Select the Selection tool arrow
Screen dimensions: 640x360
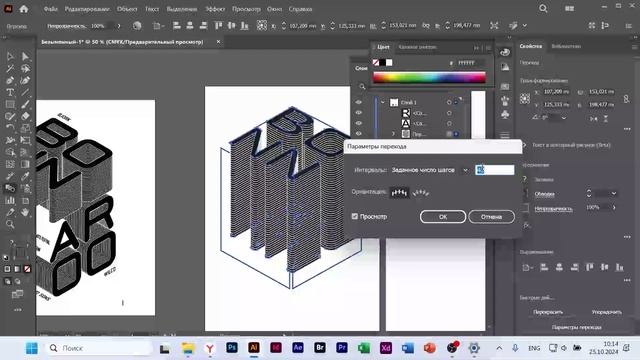click(x=10, y=56)
